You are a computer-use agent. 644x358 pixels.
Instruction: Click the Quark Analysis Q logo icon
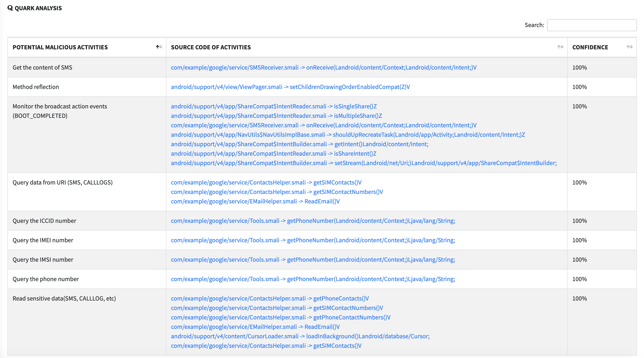[10, 8]
